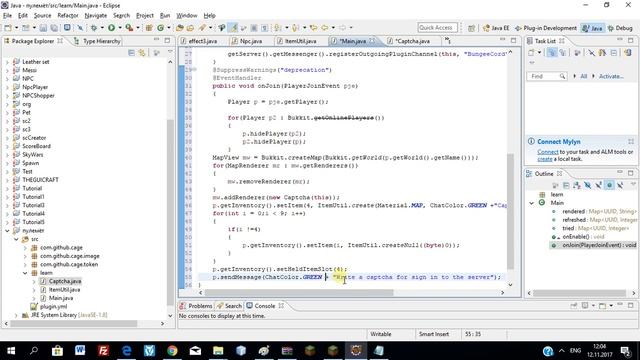Click the Task List Find field
The width and height of the screenshot is (640, 360).
point(546,76)
